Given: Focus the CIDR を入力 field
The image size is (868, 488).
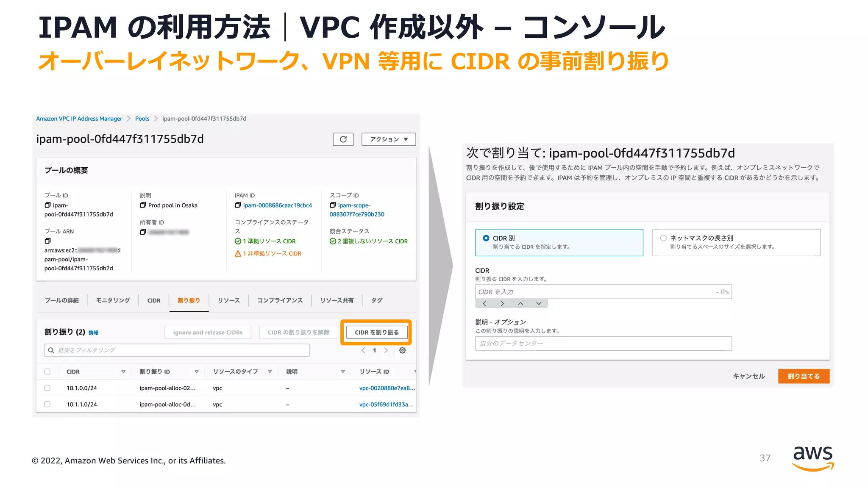Looking at the screenshot, I should click(603, 292).
